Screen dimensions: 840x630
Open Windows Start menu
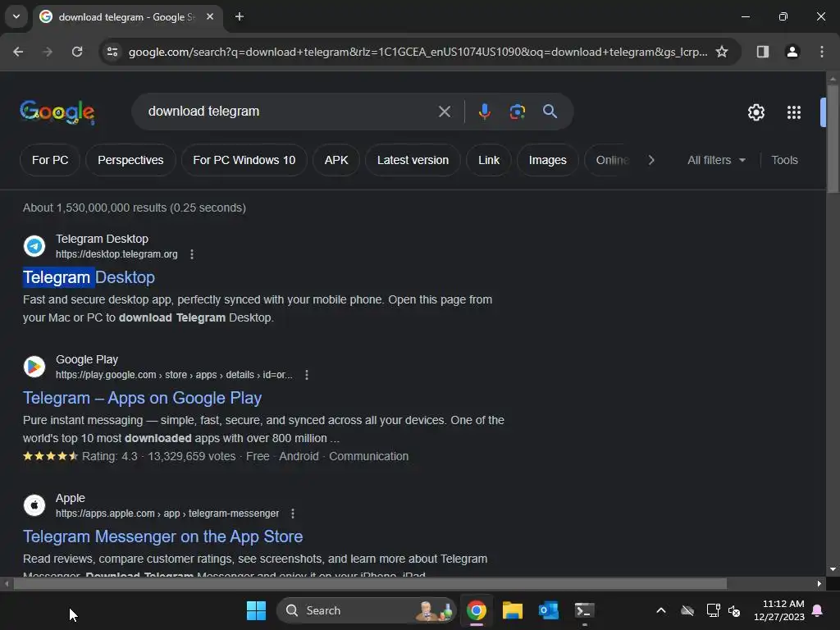click(x=256, y=610)
